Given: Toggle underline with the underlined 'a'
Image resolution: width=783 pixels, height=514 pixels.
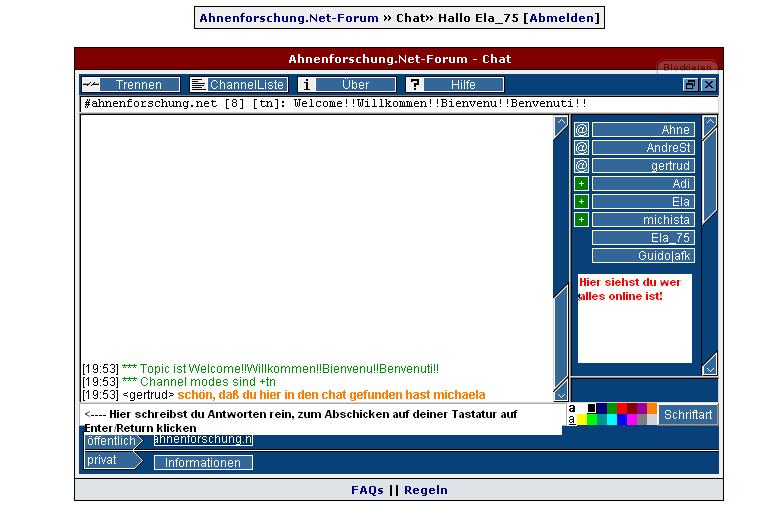Looking at the screenshot, I should (572, 420).
